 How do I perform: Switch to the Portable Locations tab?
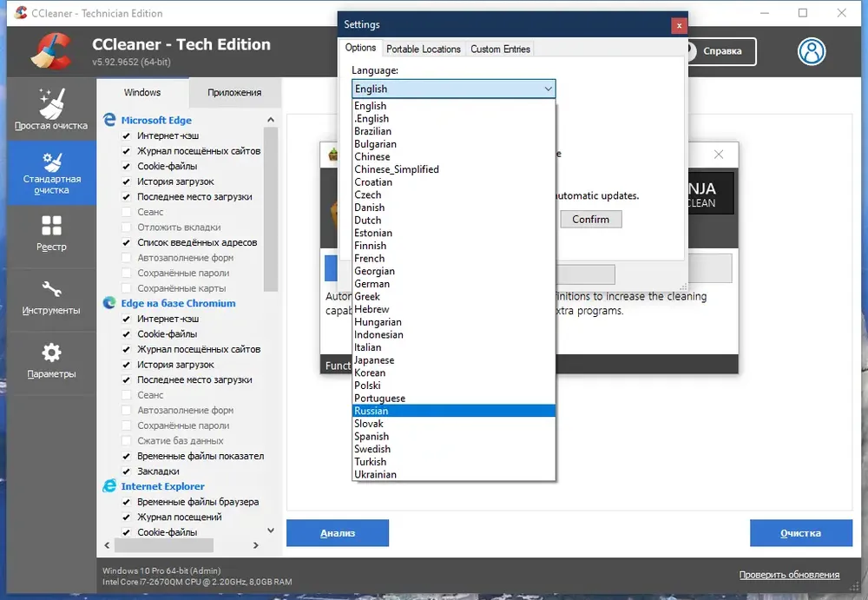click(x=423, y=49)
